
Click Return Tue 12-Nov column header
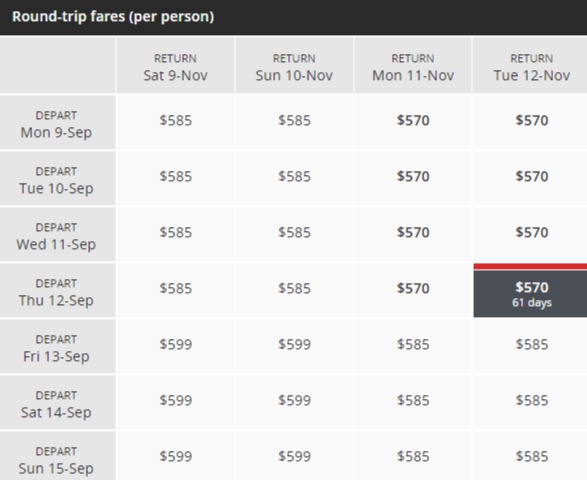pos(531,66)
